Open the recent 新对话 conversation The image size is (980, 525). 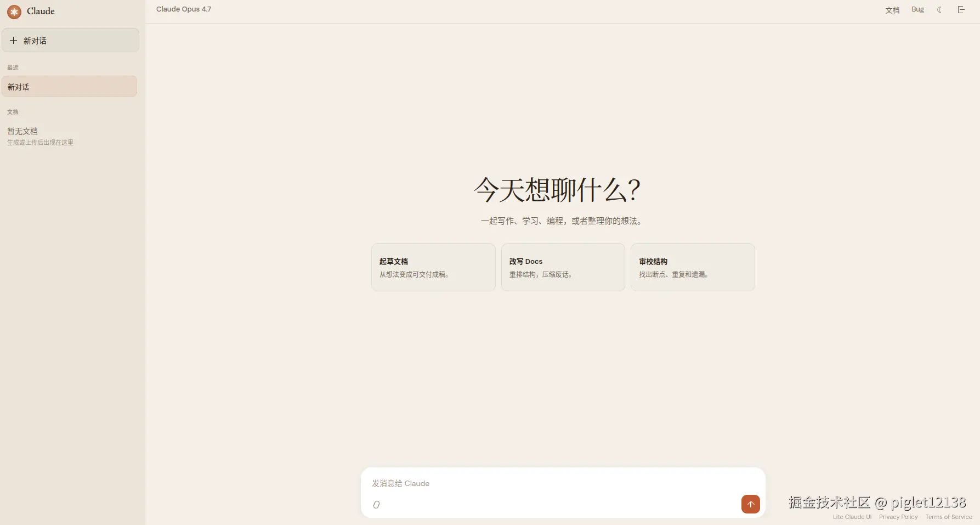click(x=69, y=87)
